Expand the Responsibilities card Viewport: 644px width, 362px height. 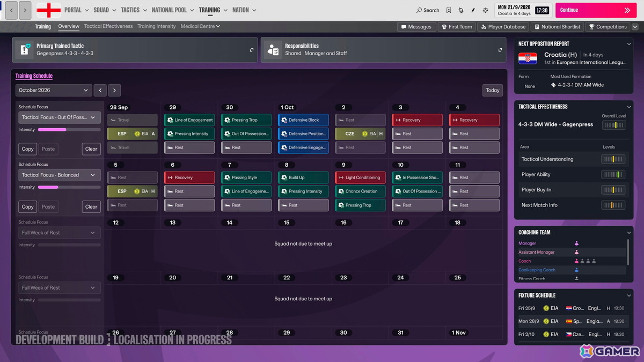pyautogui.click(x=500, y=50)
